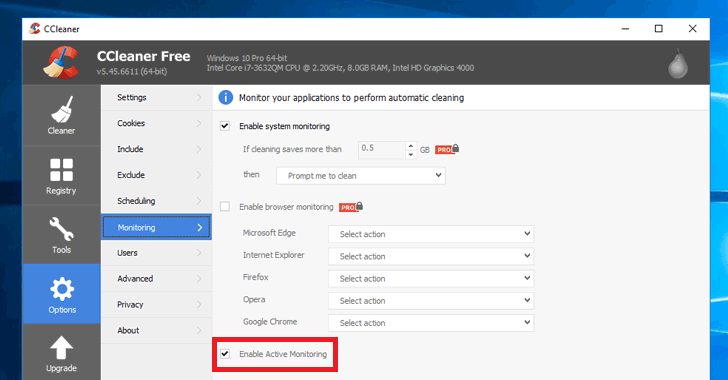Click the 0.5 GB value field

(382, 150)
